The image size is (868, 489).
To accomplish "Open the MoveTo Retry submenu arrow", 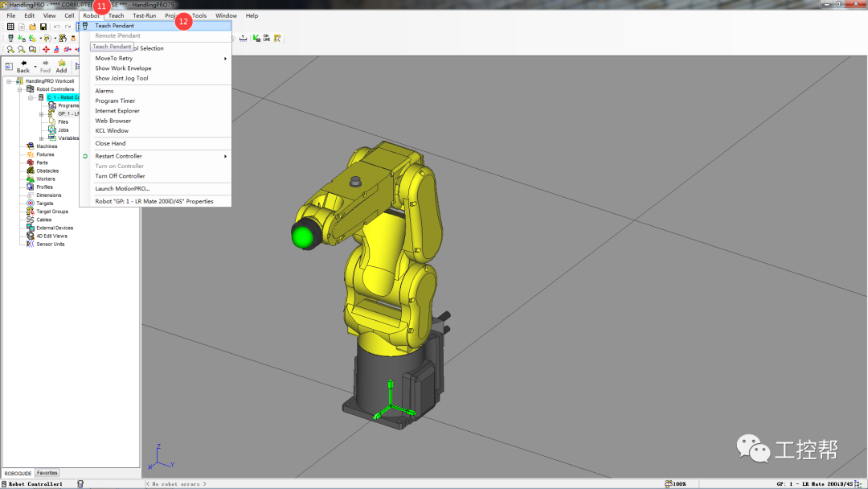I will pyautogui.click(x=225, y=58).
